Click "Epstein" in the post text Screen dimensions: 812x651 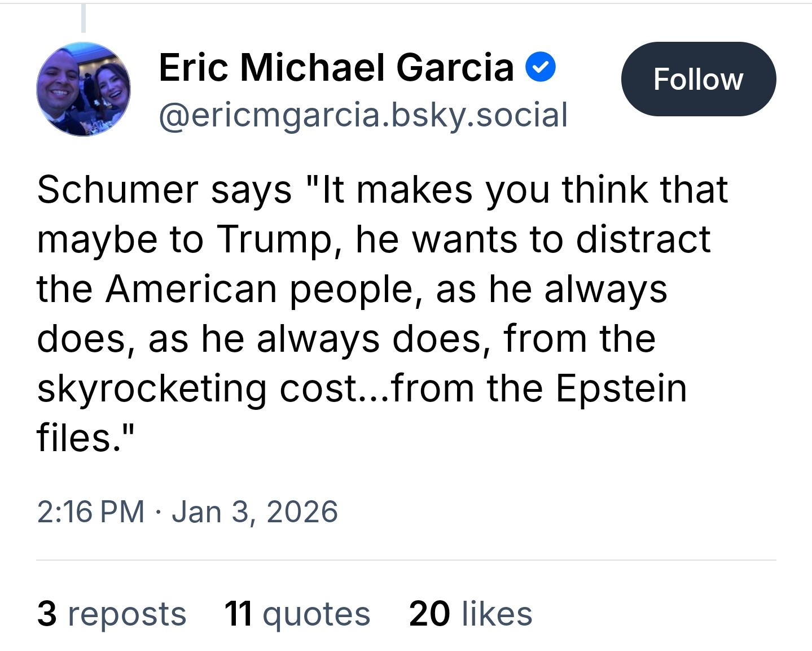tap(621, 388)
